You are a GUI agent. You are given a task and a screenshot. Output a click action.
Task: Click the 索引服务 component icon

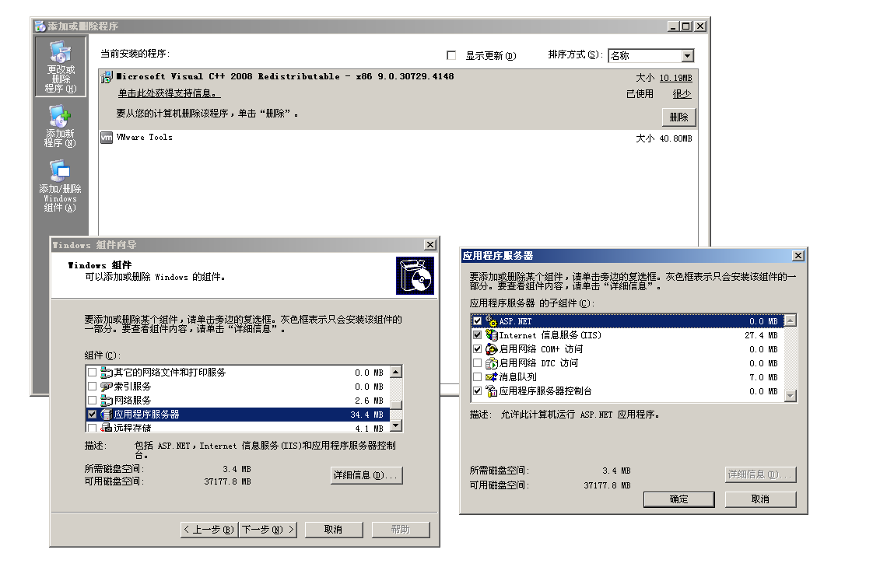[107, 387]
